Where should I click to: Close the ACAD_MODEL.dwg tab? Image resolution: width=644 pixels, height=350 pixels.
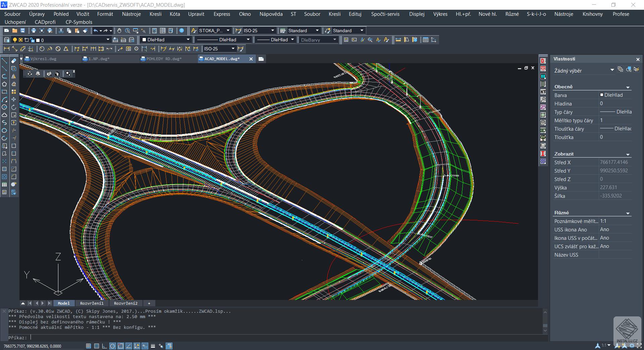pyautogui.click(x=251, y=59)
